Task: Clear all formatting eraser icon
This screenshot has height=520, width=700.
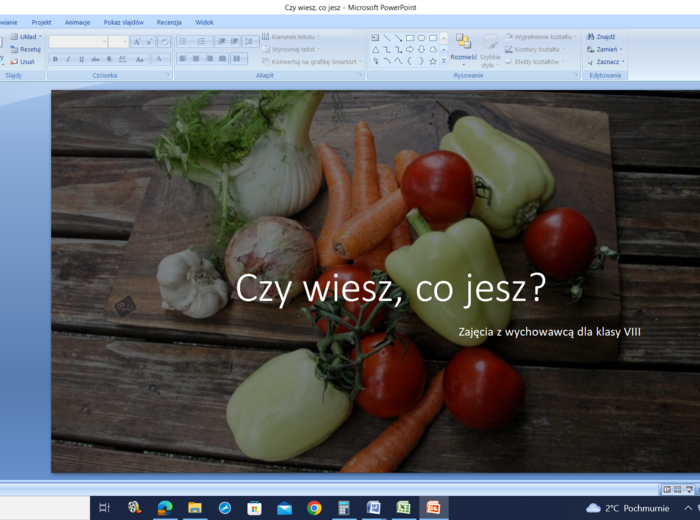Action: 164,42
